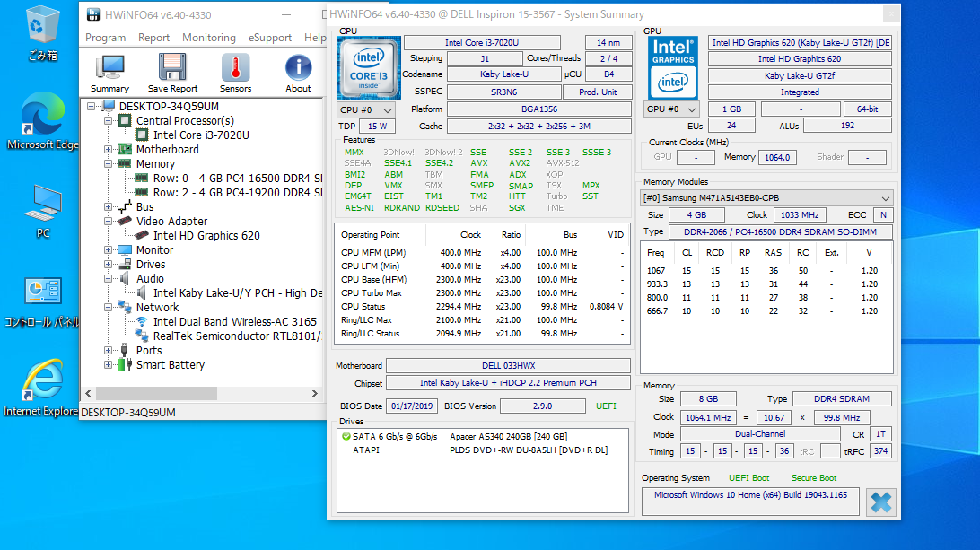
Task: Expand the Smart Battery tree node
Action: point(109,365)
